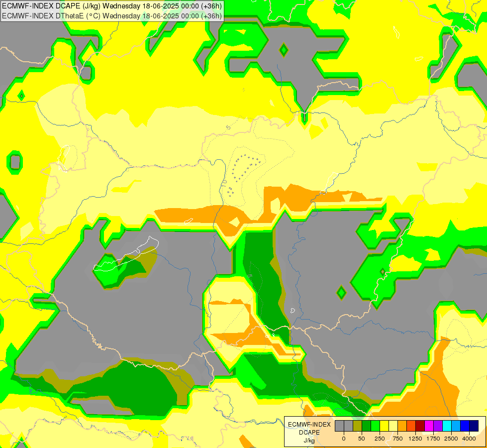Click the legend scale label 4000
Image resolution: width=487 pixels, height=448 pixels.
(469, 439)
